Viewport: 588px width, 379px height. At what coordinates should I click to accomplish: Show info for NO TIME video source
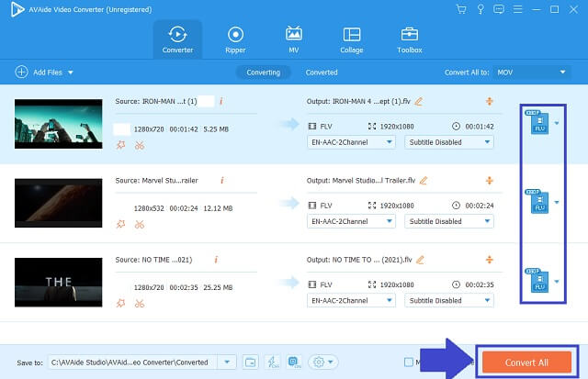[220, 260]
